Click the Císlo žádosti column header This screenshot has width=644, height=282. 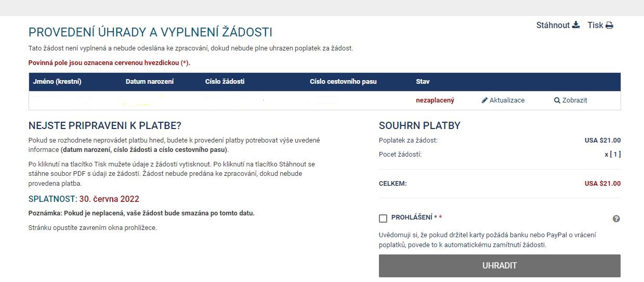click(x=225, y=82)
